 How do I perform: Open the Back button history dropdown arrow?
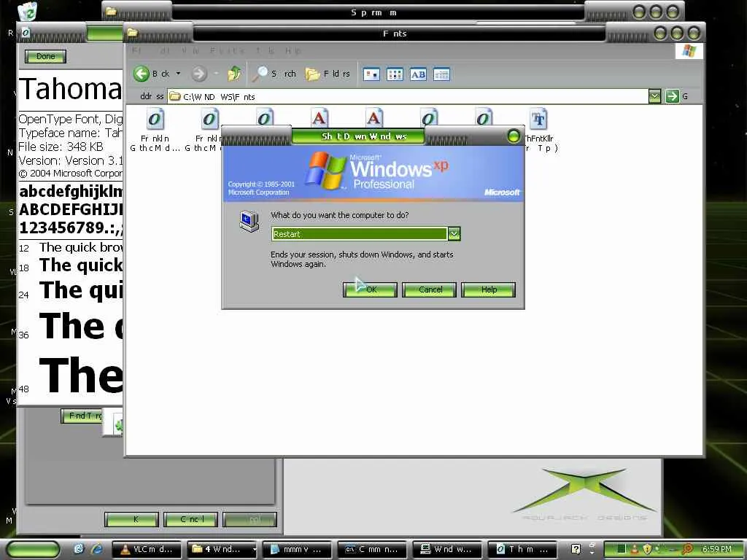(x=178, y=74)
